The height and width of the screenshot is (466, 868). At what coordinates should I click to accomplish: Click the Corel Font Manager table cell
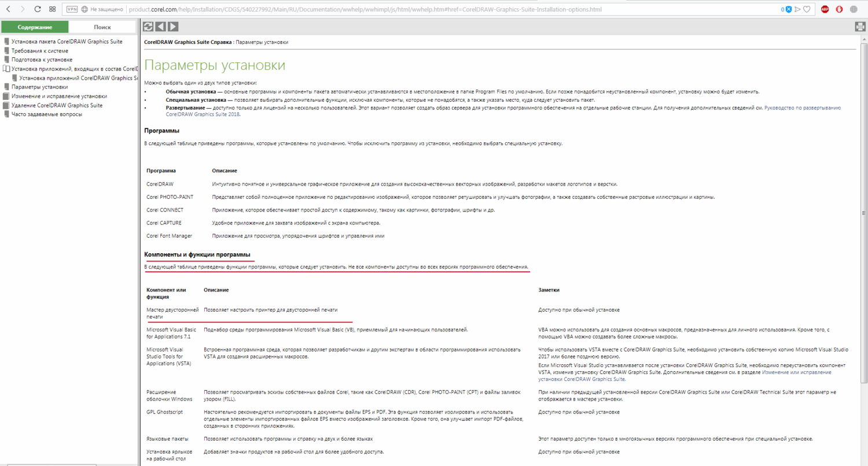(x=169, y=236)
